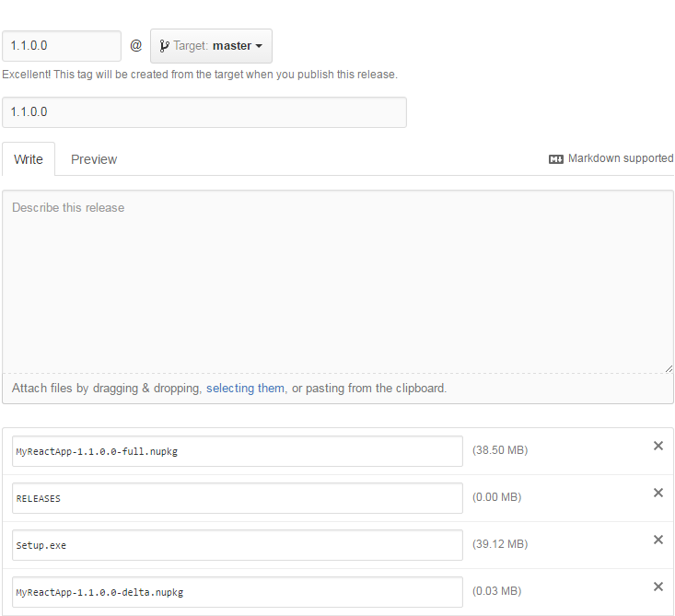
Task: Remove the MyReactApp-1.1.0.0-full.nupkg attachment
Action: pyautogui.click(x=658, y=446)
